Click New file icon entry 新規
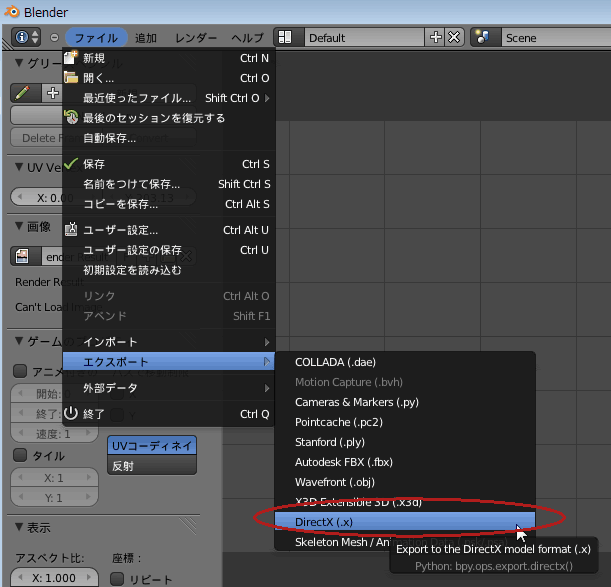The height and width of the screenshot is (587, 611). 168,58
